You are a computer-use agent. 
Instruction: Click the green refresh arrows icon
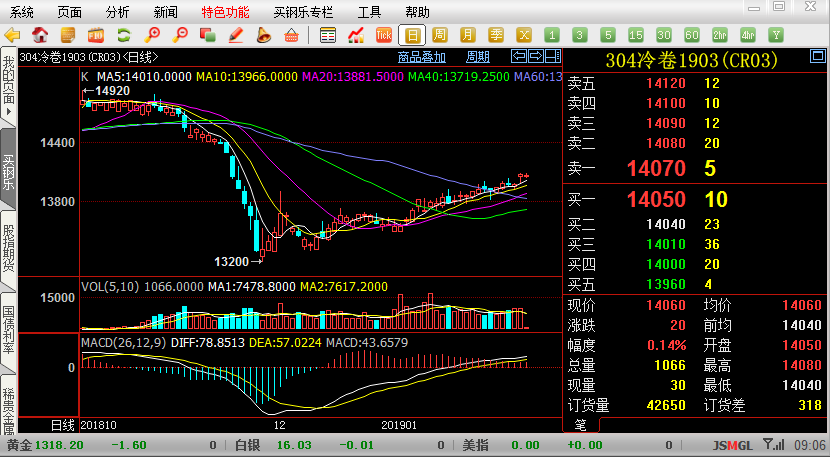pos(125,35)
